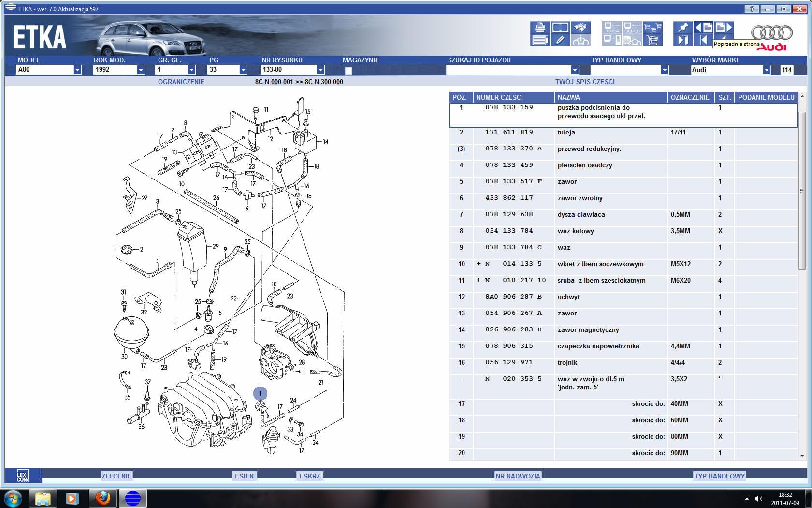This screenshot has width=812, height=508.
Task: Click parts list scrollbar down arrow
Action: (x=802, y=456)
